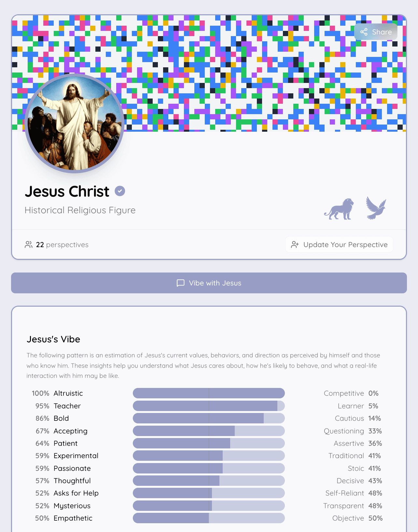Viewport: 418px width, 532px height.
Task: Select the Bold trait label
Action: tap(61, 418)
